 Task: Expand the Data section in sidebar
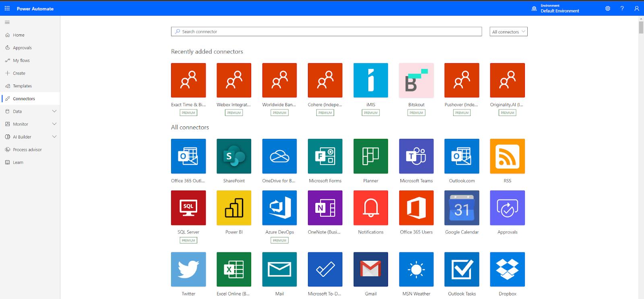pyautogui.click(x=54, y=111)
